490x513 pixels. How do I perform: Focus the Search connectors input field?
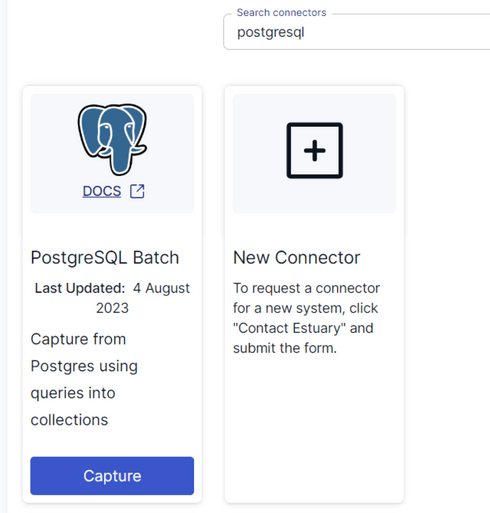[x=357, y=32]
